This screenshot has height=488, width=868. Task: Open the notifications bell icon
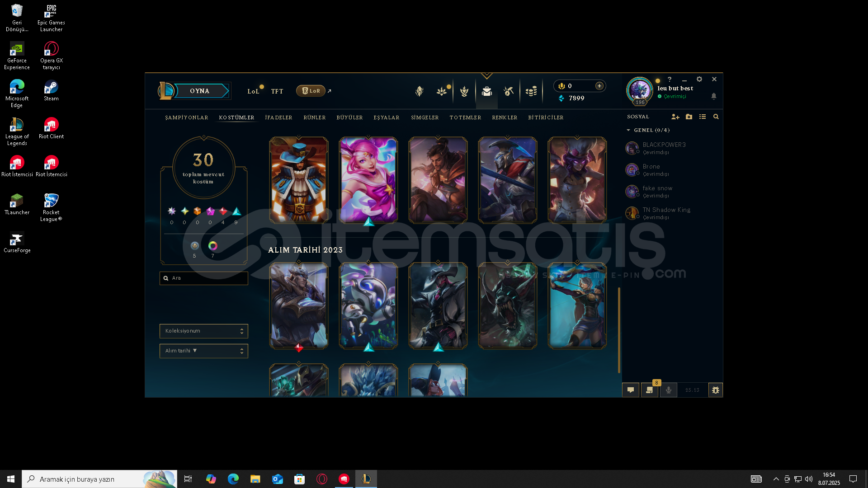tap(714, 96)
